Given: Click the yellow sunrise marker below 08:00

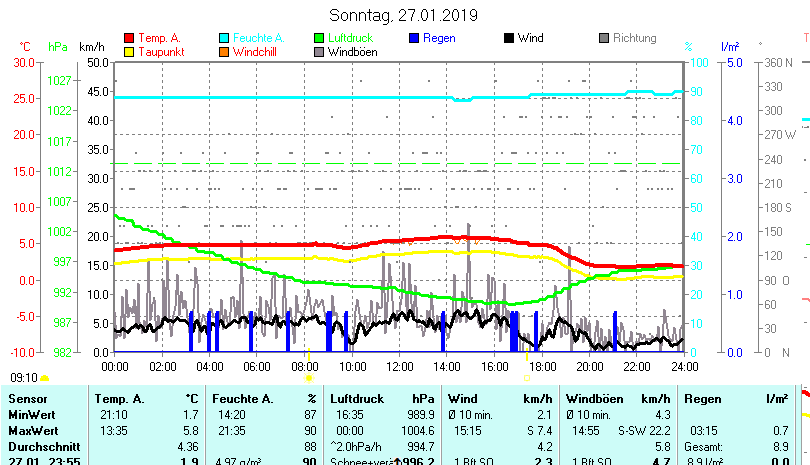Looking at the screenshot, I should (309, 377).
